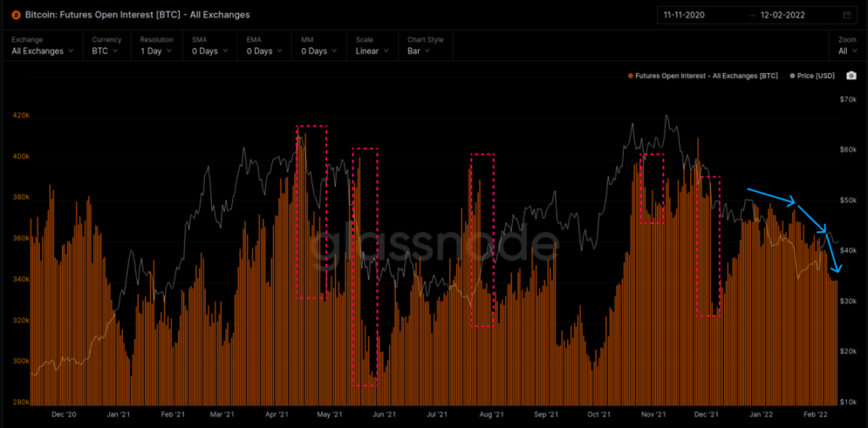Open the SMA 0 Days selector

coord(211,51)
